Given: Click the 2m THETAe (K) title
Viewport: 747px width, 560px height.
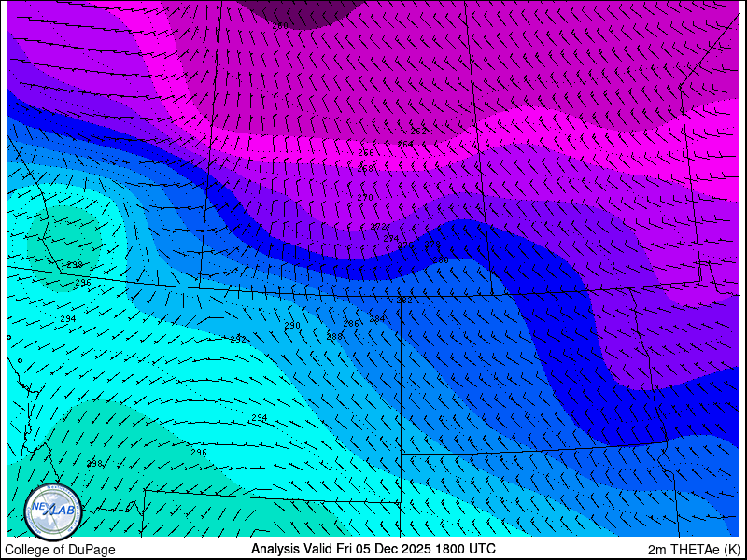Looking at the screenshot, I should click(694, 549).
